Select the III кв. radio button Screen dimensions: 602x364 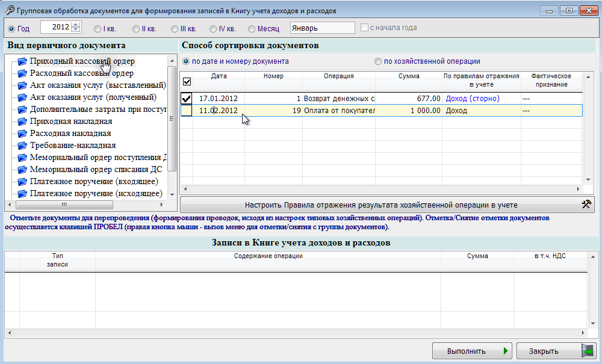click(175, 29)
